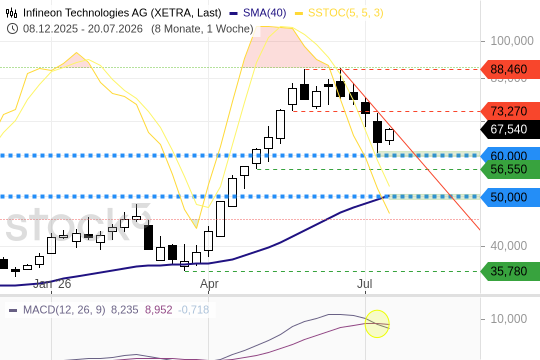Click the blue 50,000 price tag
The image size is (540, 360).
[510, 197]
